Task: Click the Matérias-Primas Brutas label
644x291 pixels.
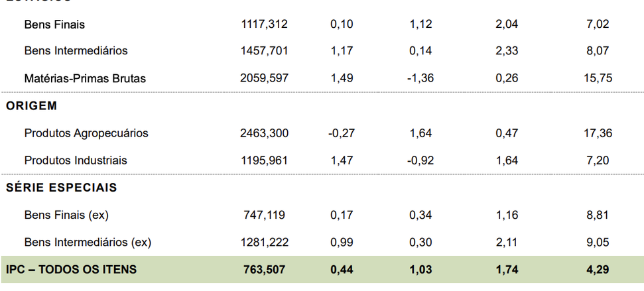Action: (x=85, y=78)
